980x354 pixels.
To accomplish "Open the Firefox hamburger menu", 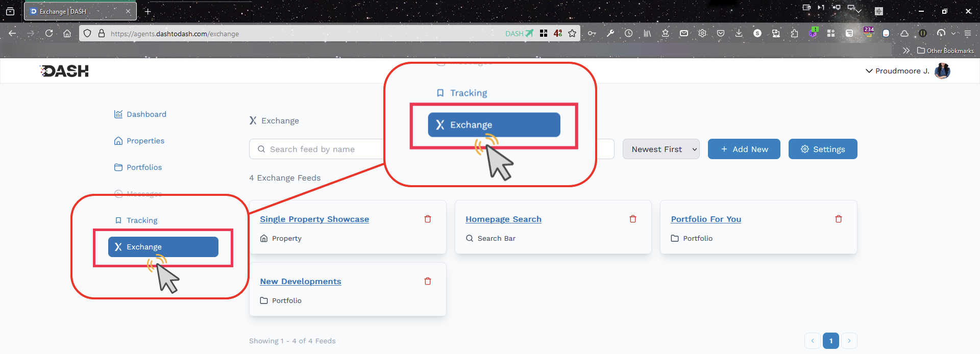I will (x=968, y=33).
